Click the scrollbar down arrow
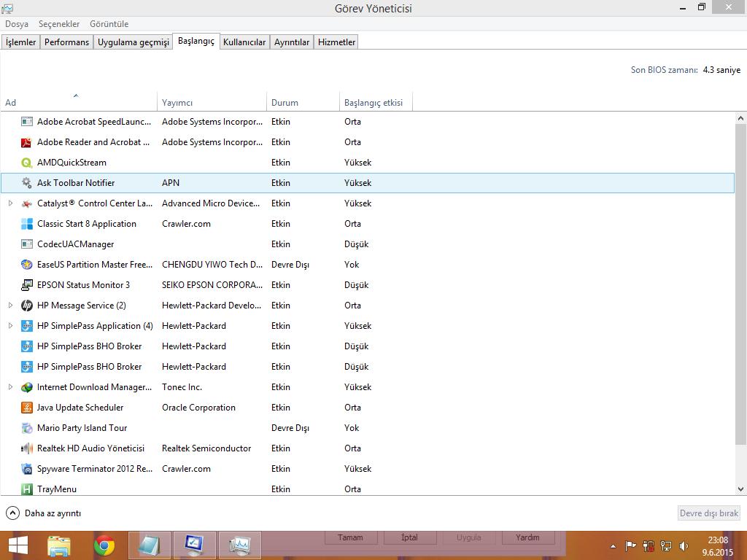The image size is (747, 560). click(740, 489)
